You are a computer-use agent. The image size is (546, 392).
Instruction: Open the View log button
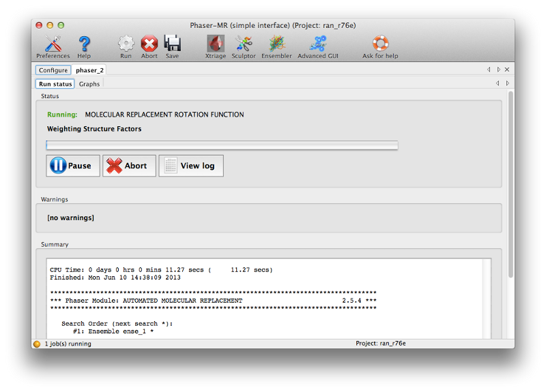pos(191,166)
